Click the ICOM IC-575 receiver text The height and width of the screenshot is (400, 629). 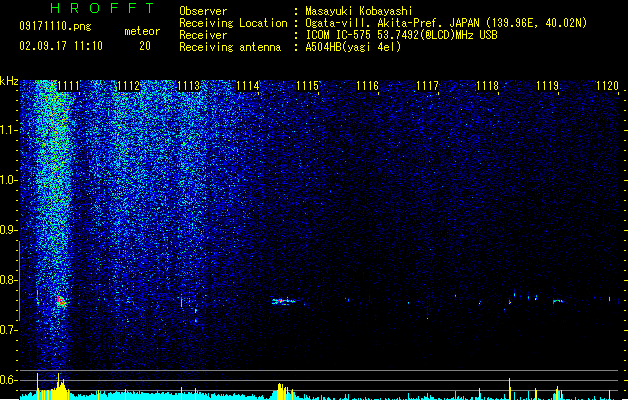point(401,35)
